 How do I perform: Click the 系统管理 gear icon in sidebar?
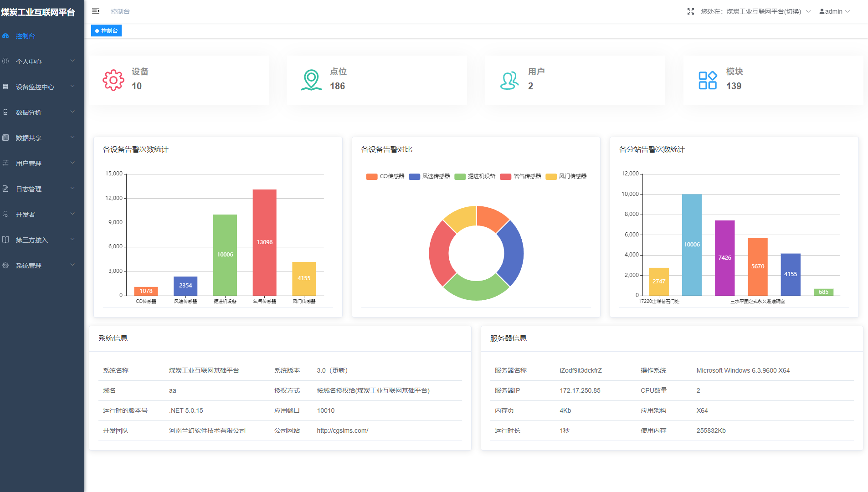point(5,265)
